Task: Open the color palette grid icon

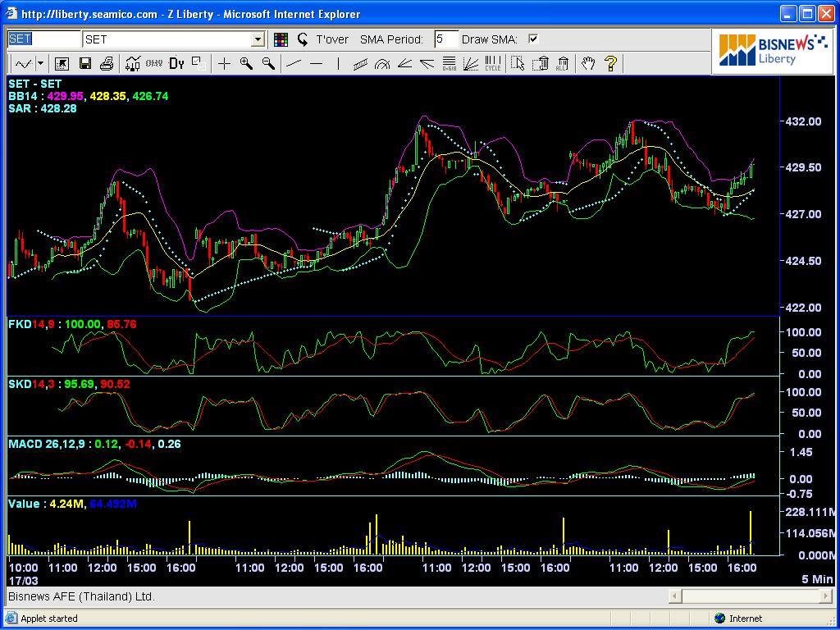Action: 281,39
